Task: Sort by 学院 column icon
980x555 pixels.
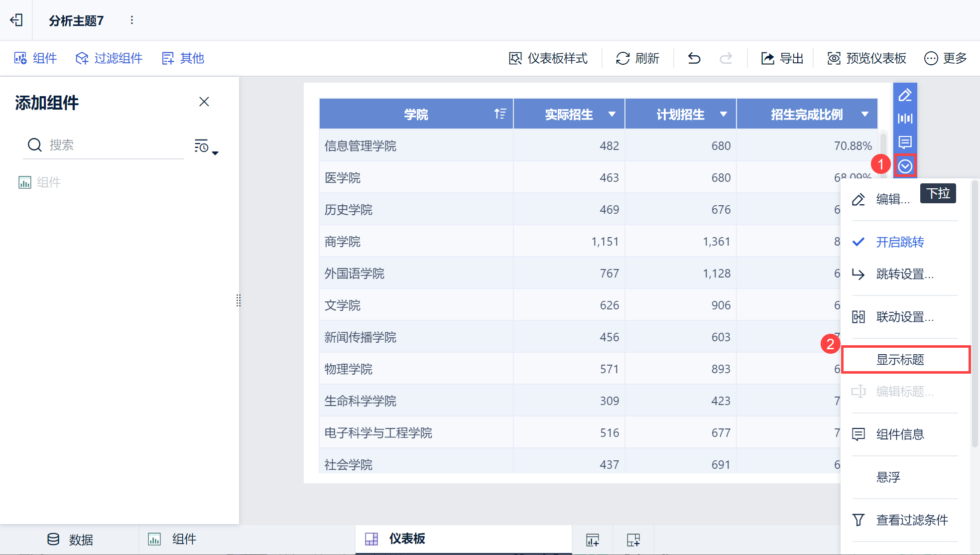Action: point(500,114)
